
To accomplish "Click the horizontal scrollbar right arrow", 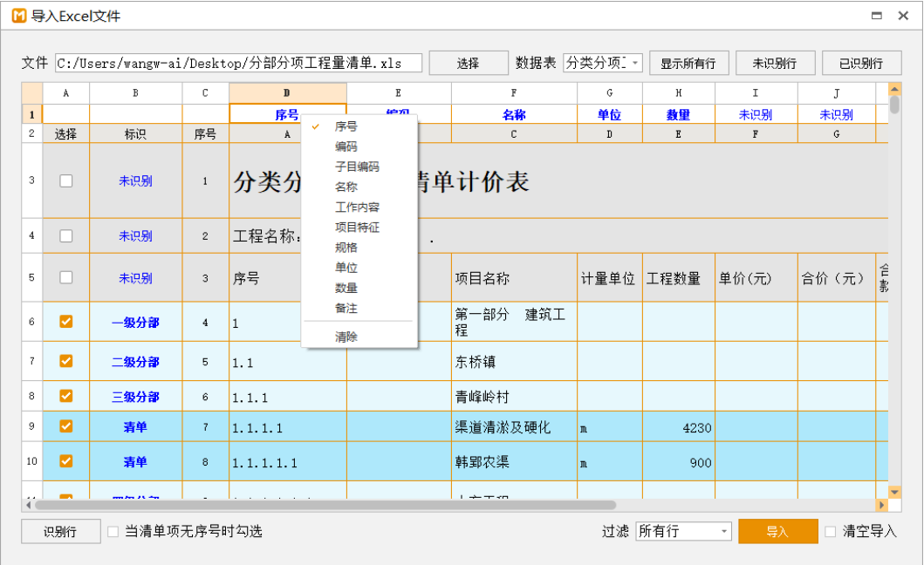I will point(881,505).
